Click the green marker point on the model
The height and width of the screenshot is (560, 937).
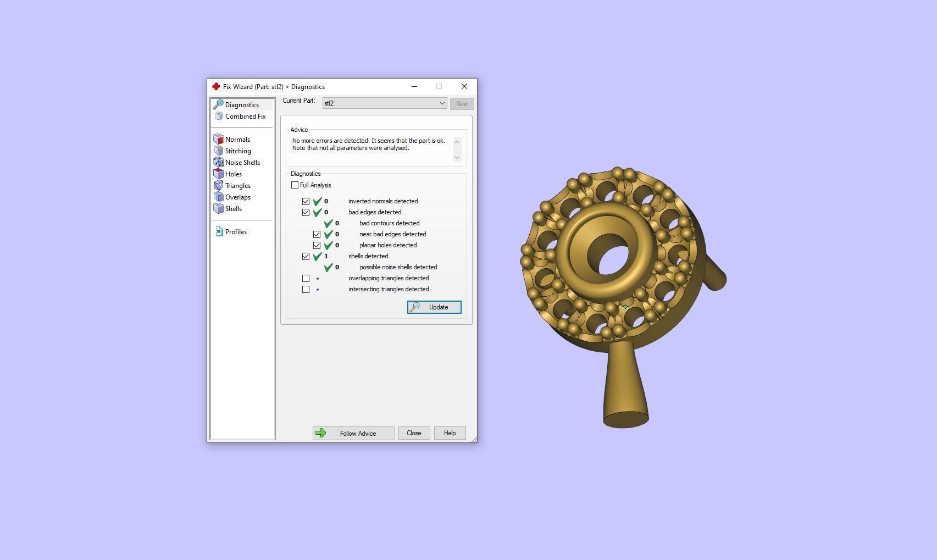625,307
